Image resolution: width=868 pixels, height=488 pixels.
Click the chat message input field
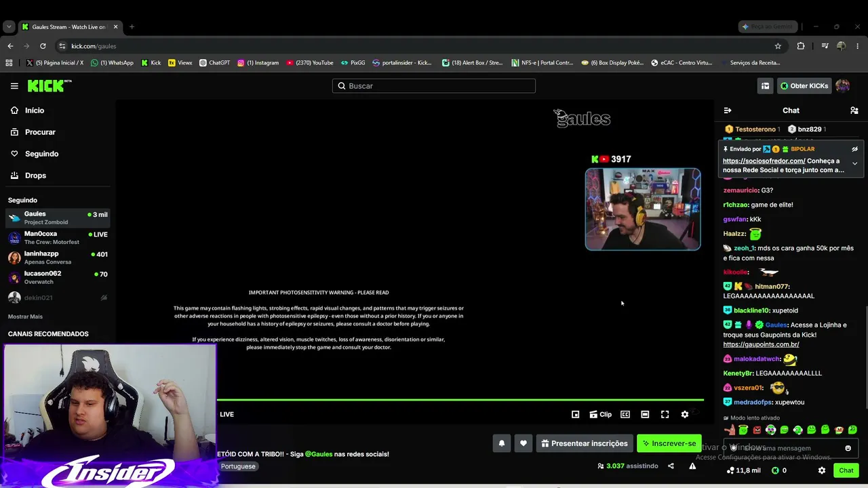[791, 448]
